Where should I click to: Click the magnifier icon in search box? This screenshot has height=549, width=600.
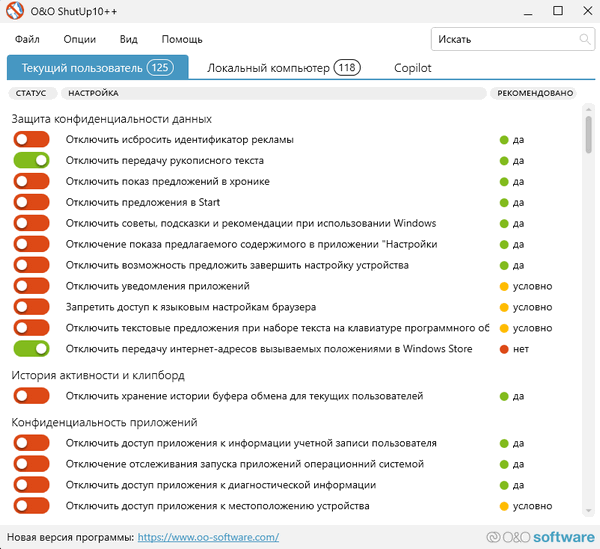585,39
